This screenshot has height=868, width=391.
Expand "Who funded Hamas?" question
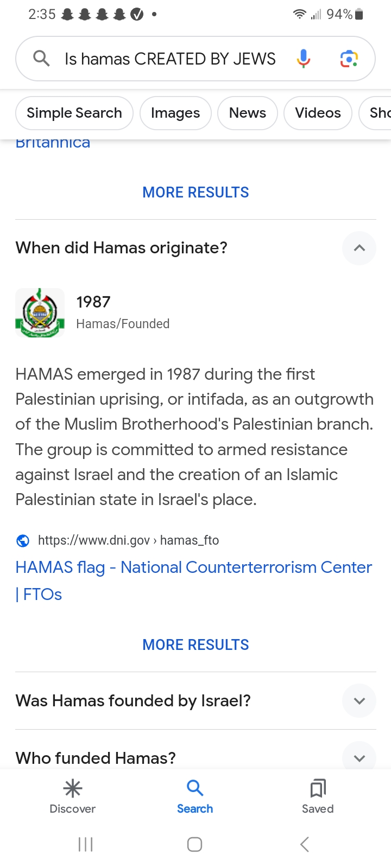coord(359,757)
